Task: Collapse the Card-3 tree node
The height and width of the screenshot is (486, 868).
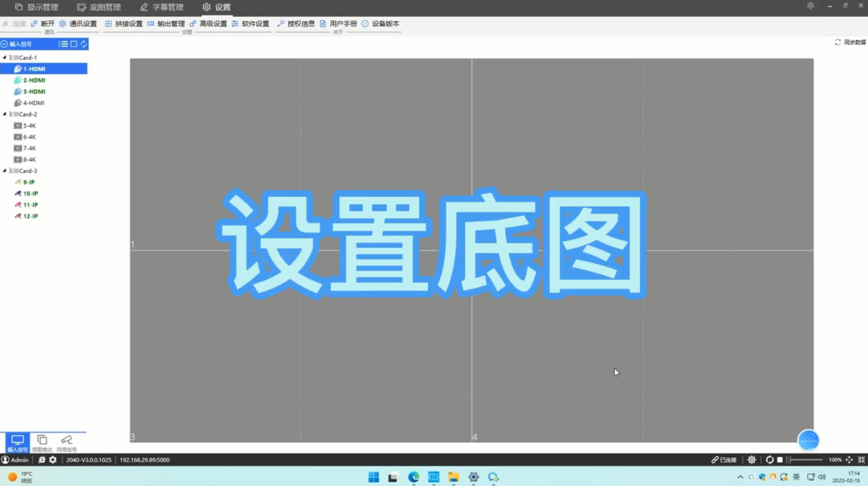Action: pos(5,171)
